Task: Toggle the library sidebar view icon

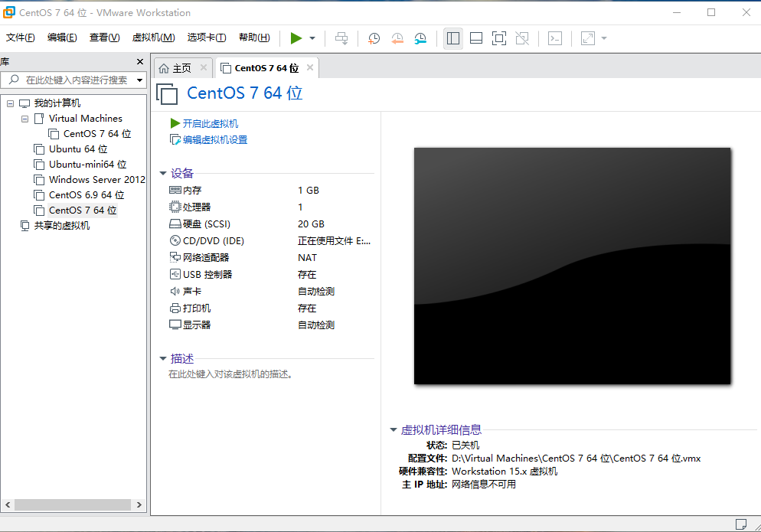Action: coord(452,38)
